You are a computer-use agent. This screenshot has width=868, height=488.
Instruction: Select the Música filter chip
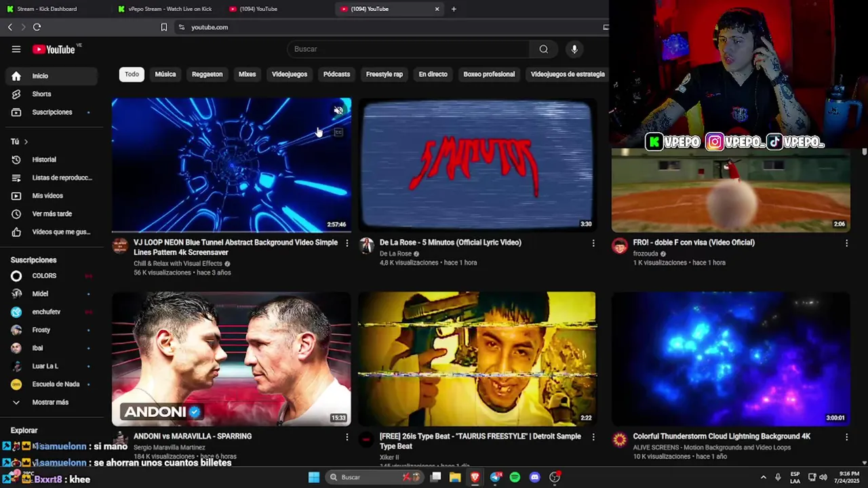point(165,75)
